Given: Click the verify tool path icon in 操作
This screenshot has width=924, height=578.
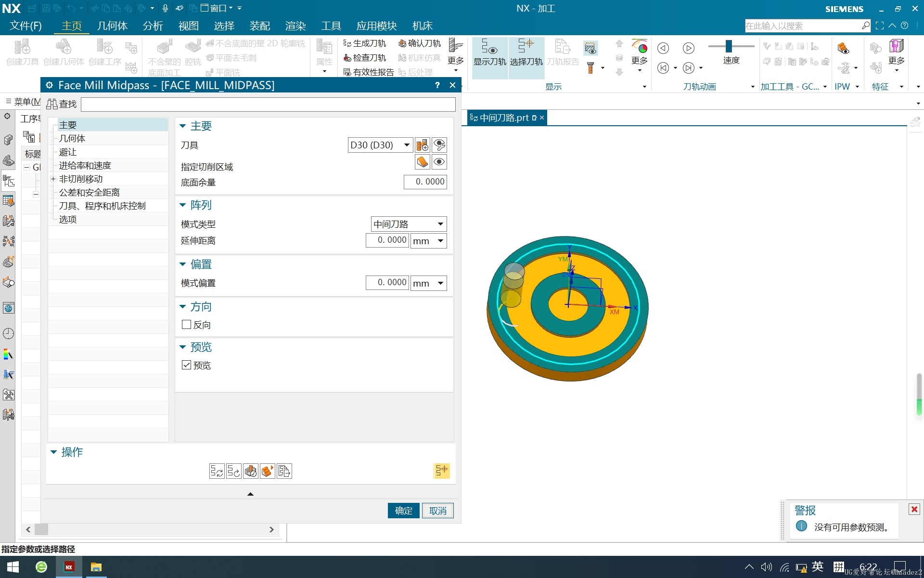Looking at the screenshot, I should (251, 471).
